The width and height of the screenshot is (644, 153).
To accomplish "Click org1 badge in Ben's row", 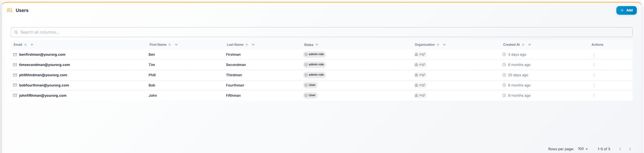I will pyautogui.click(x=420, y=54).
